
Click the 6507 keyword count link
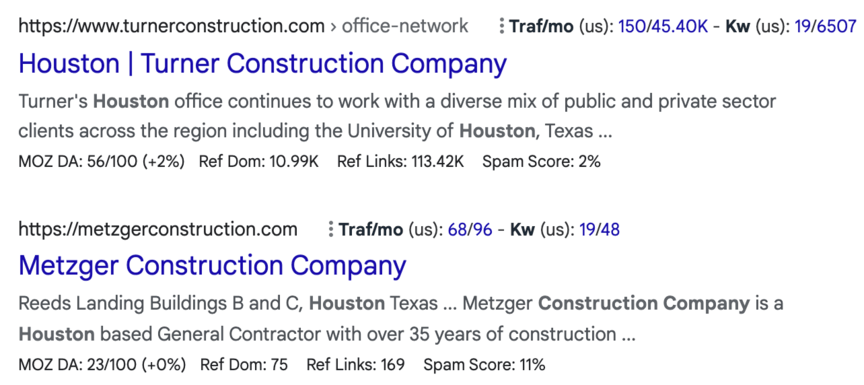[x=836, y=26]
